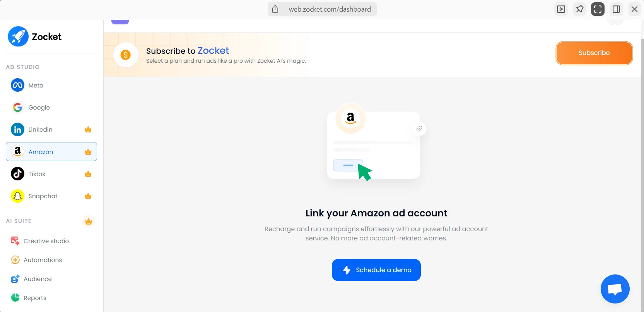Click the link icon on the Amazon card
Screen dimensions: 644x312
click(x=419, y=129)
